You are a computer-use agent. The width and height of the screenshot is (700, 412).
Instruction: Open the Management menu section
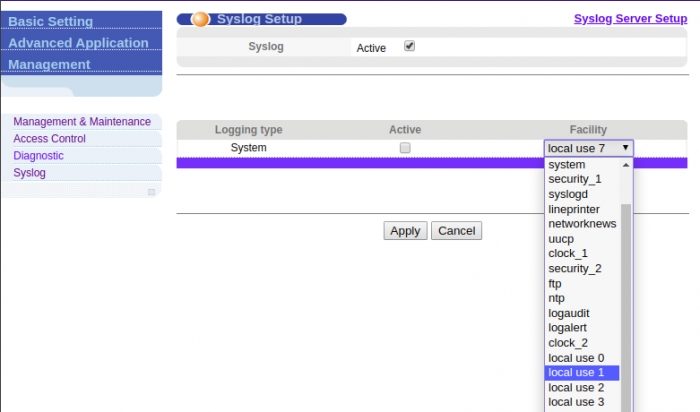pos(49,65)
